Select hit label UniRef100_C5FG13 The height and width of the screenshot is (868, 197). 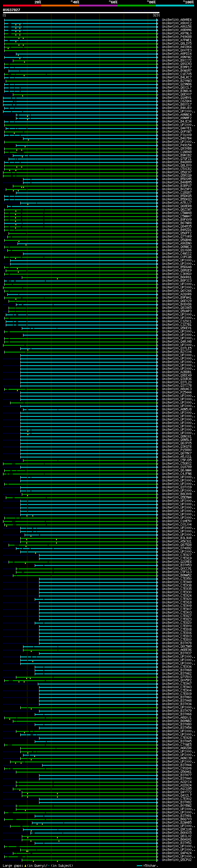[177, 572]
